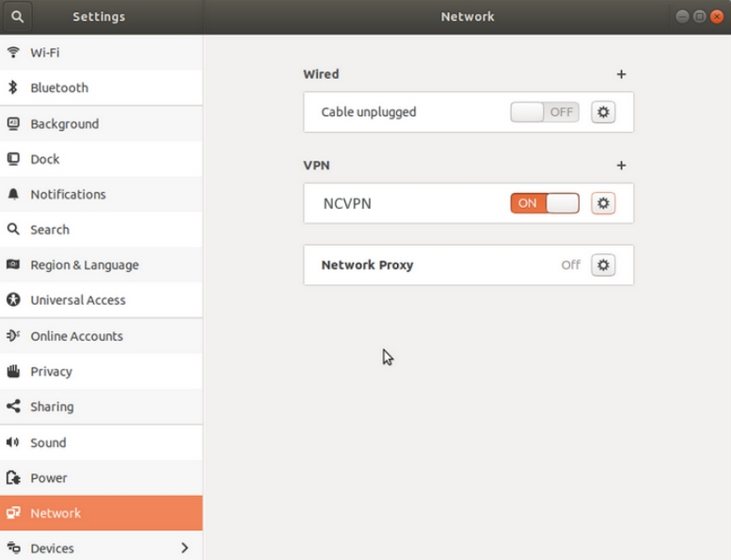731x560 pixels.
Task: Click the Region & Language flag icon
Action: [13, 264]
